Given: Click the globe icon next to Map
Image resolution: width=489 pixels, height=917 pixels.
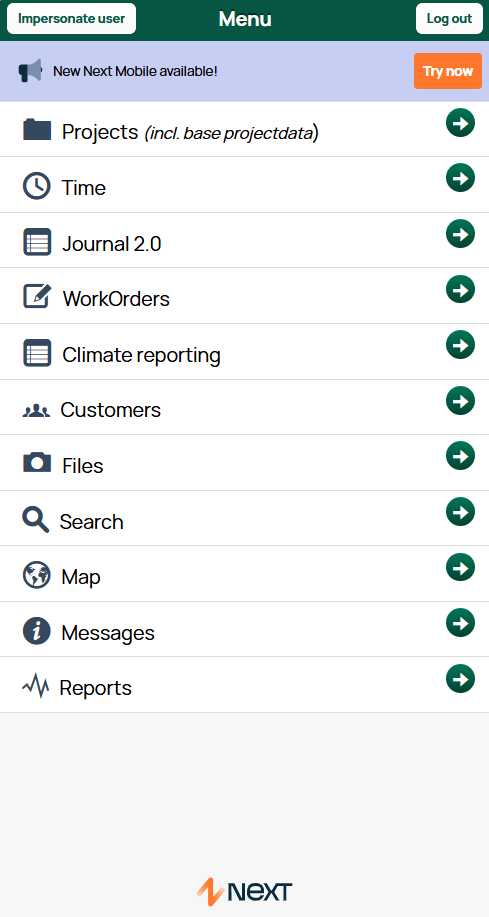Looking at the screenshot, I should pos(37,574).
